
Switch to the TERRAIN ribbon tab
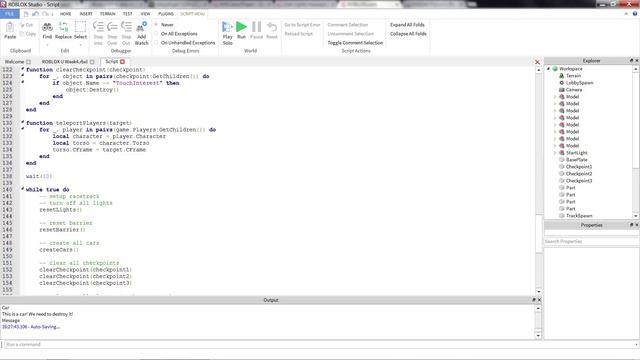coord(108,14)
